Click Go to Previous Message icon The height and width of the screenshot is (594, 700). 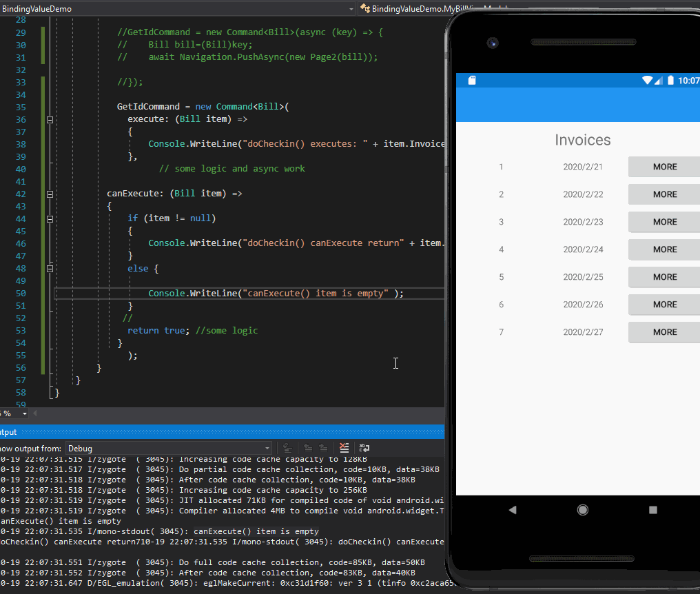pos(308,448)
